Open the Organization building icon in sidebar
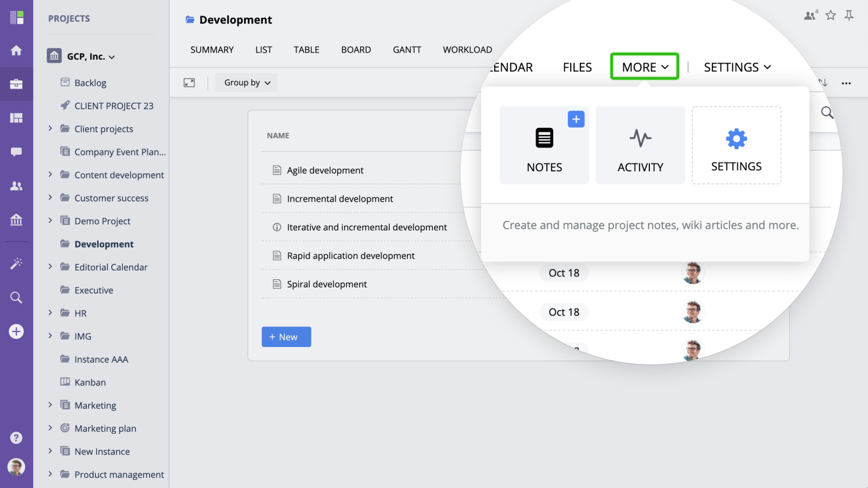 [x=16, y=220]
